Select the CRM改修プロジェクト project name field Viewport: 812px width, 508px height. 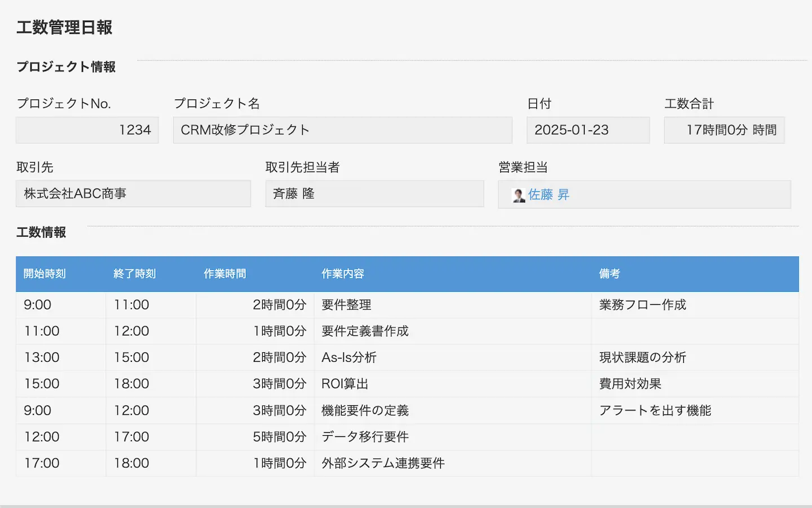(342, 130)
